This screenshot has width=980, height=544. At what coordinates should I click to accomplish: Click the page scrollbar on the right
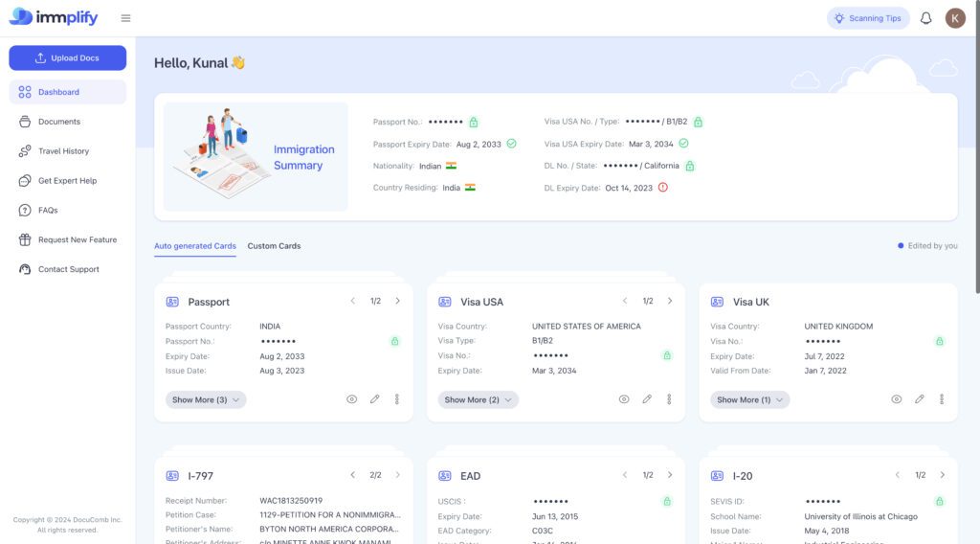976,144
